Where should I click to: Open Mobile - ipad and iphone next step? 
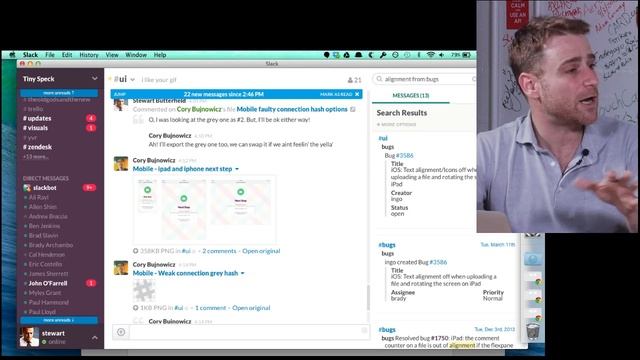coord(182,169)
